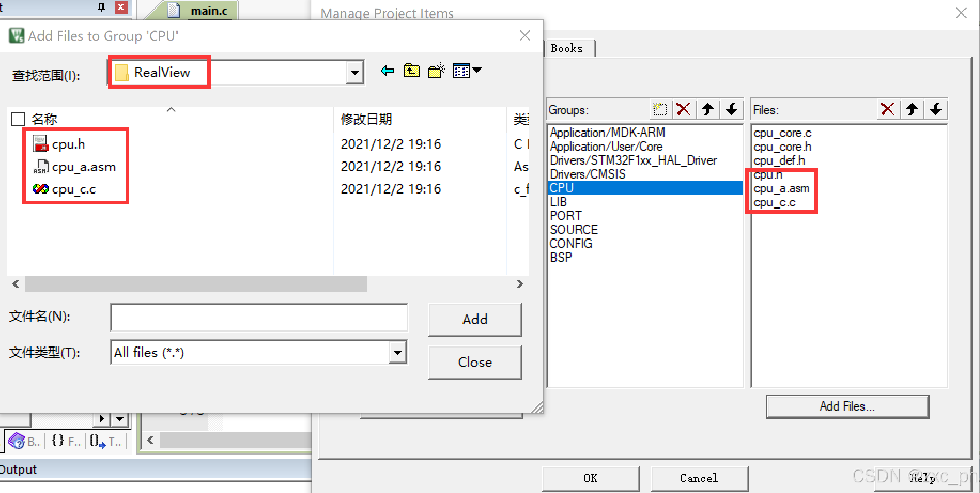980x493 pixels.
Task: Select Drivers/STM32F1xx_HAL_Driver group
Action: (634, 160)
